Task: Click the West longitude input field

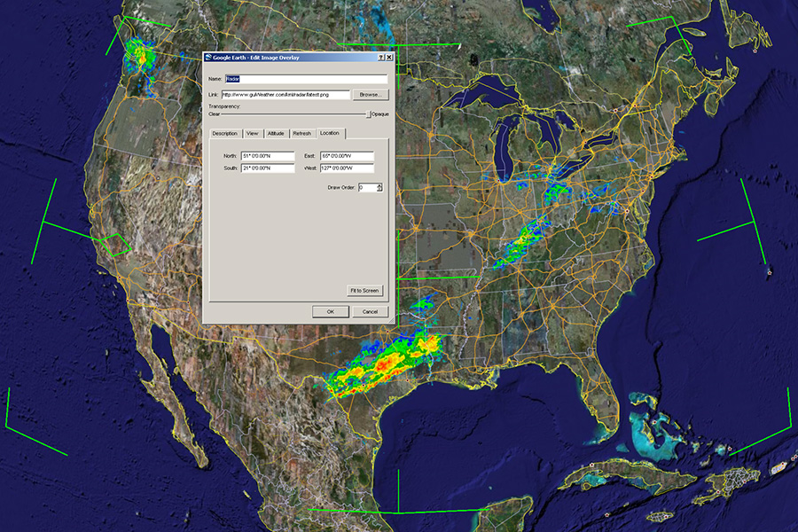Action: [x=347, y=168]
